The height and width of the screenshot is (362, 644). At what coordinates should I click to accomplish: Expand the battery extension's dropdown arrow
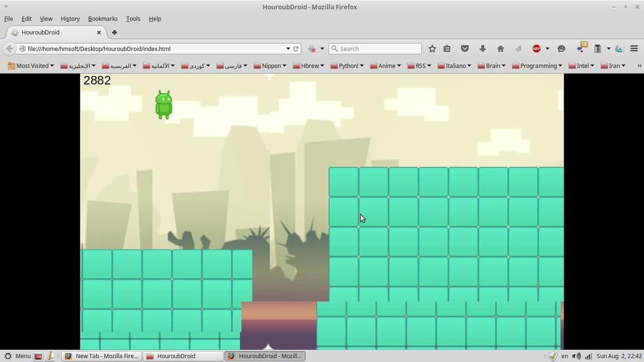click(608, 49)
